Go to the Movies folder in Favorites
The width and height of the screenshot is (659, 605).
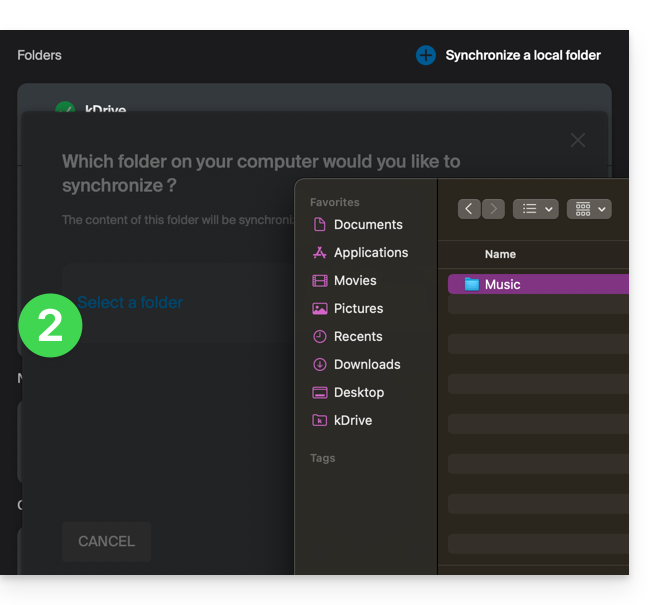[354, 281]
